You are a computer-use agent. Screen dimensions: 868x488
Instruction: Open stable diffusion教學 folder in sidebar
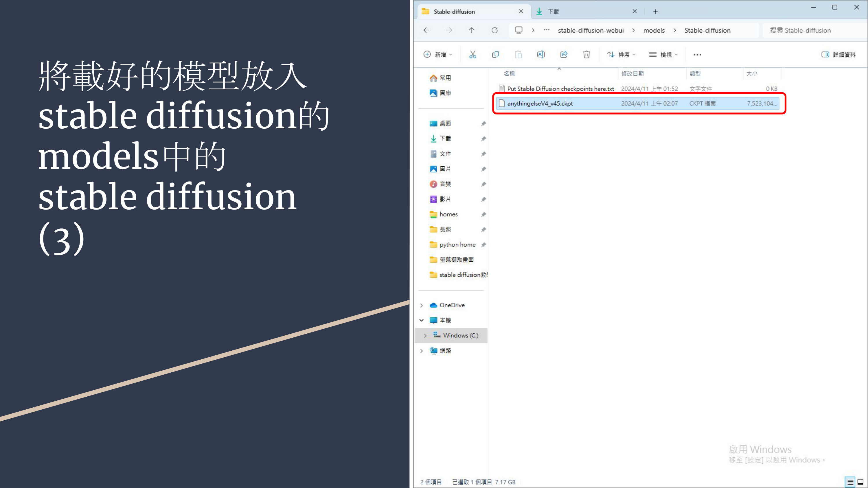click(458, 275)
